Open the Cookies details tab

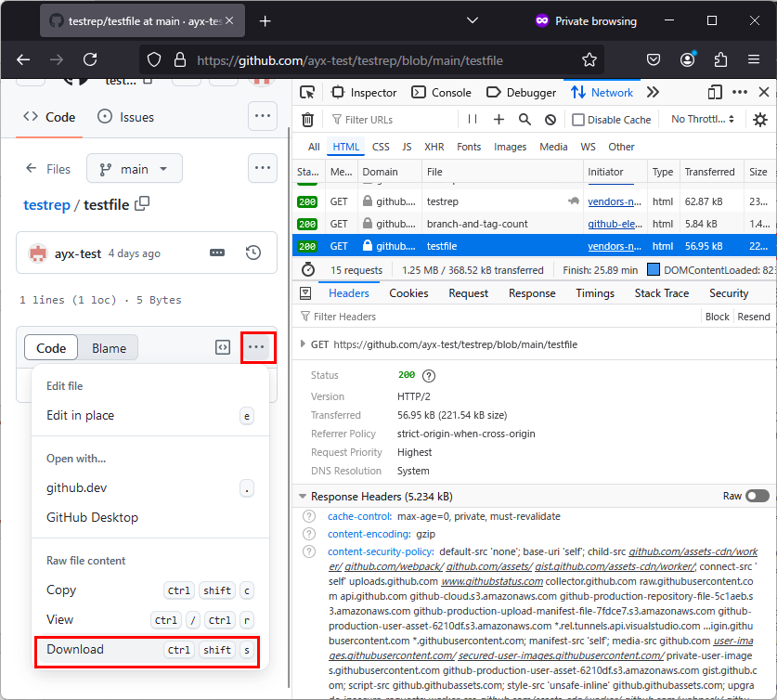click(408, 293)
